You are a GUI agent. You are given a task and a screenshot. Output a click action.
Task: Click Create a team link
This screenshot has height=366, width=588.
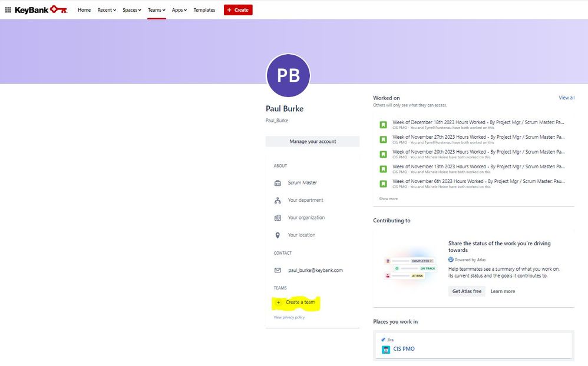[x=300, y=302]
